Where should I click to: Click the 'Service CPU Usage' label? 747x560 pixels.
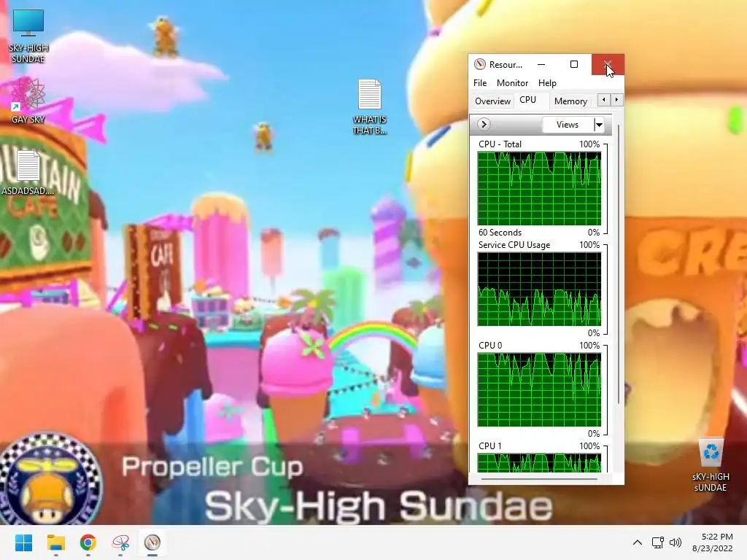point(514,245)
